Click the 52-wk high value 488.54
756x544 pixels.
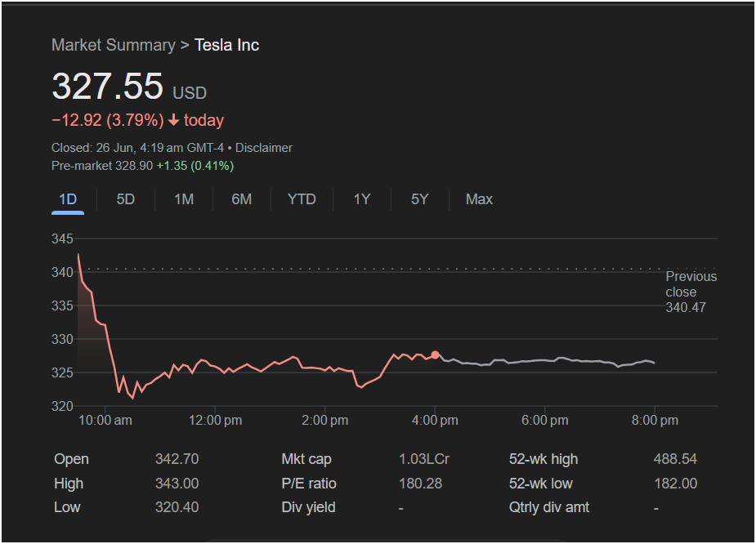[x=675, y=459]
